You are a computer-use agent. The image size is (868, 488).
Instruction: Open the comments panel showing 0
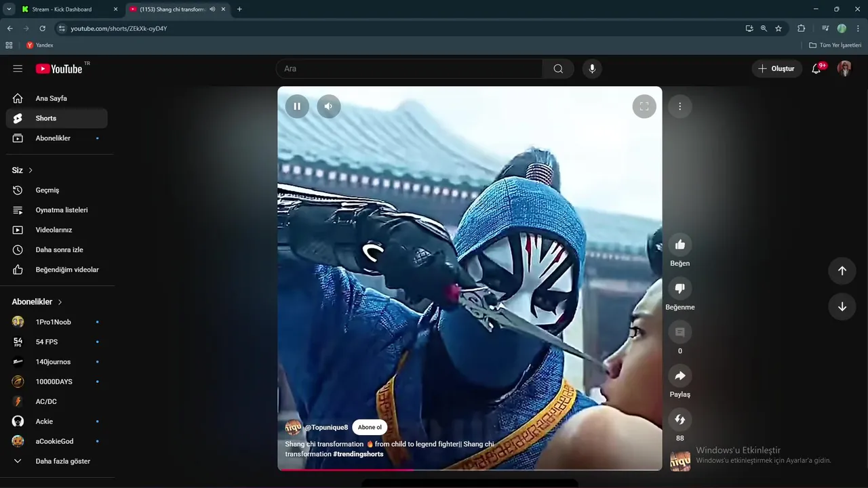click(680, 332)
